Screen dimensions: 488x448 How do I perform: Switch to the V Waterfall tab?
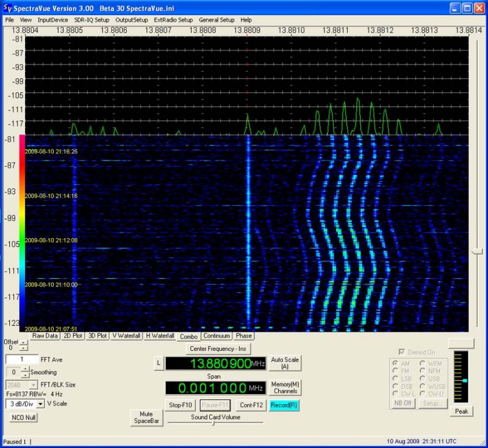[126, 336]
